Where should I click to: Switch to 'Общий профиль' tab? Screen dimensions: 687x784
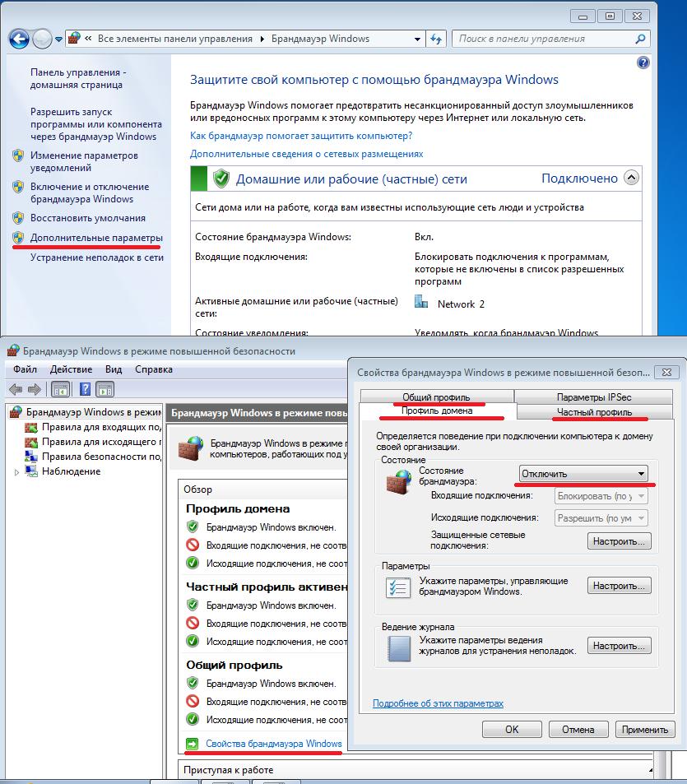pos(437,397)
